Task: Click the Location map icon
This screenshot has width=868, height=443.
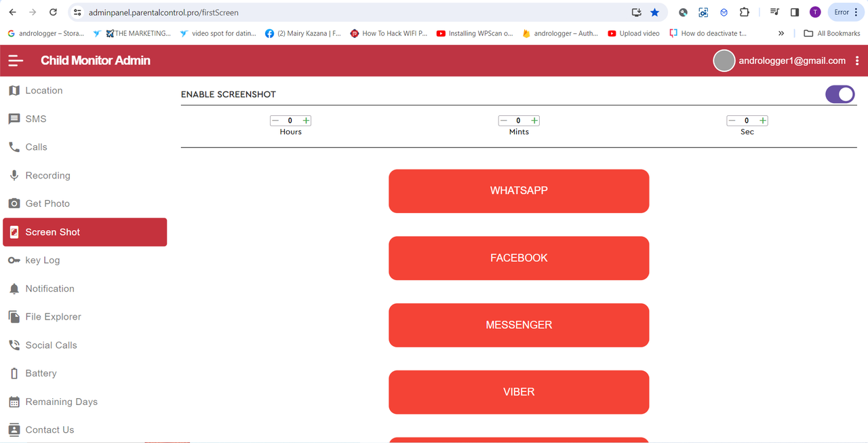Action: (14, 90)
